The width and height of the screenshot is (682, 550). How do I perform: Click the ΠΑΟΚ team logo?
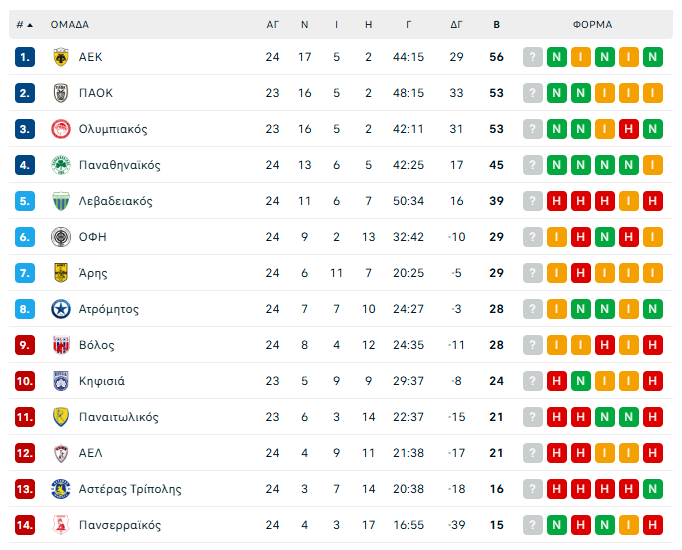click(60, 93)
